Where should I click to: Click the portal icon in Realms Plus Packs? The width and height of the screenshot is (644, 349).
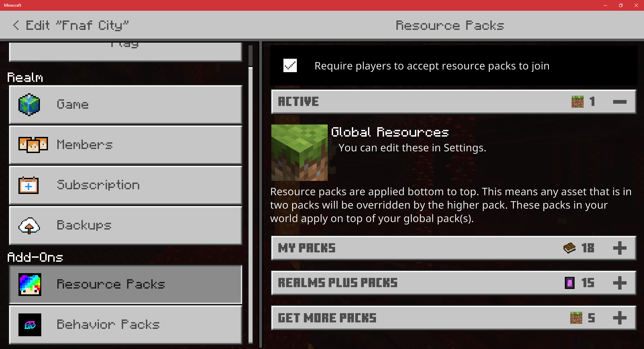click(x=570, y=283)
